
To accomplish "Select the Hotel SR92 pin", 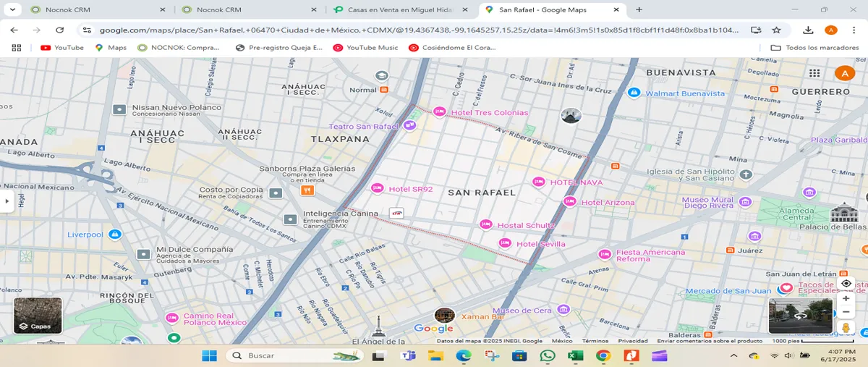I will click(377, 188).
